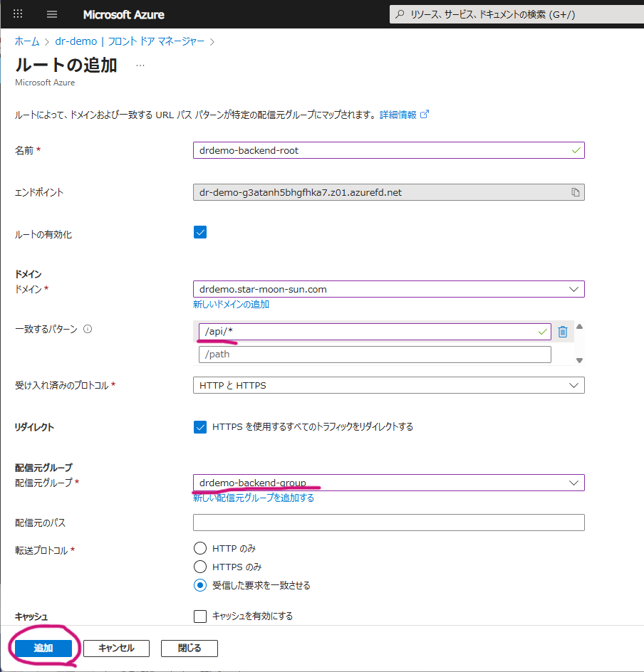Image resolution: width=644 pixels, height=672 pixels.
Task: Open the ドメイン dropdown
Action: (388, 289)
